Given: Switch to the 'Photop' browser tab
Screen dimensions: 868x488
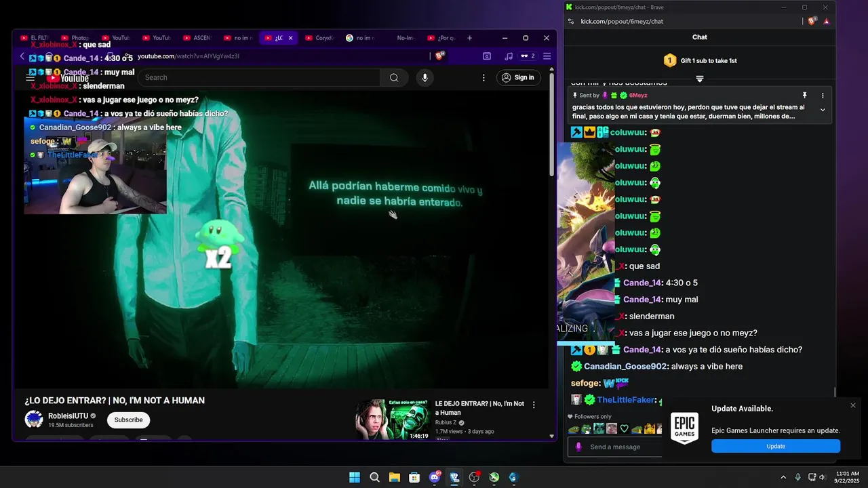Looking at the screenshot, I should pos(76,38).
